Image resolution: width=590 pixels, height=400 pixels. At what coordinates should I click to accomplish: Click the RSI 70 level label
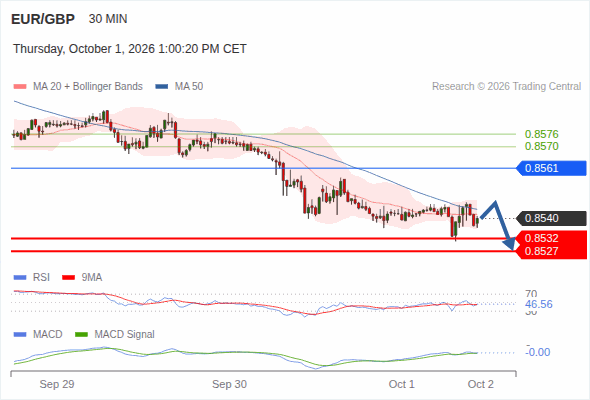tap(531, 294)
